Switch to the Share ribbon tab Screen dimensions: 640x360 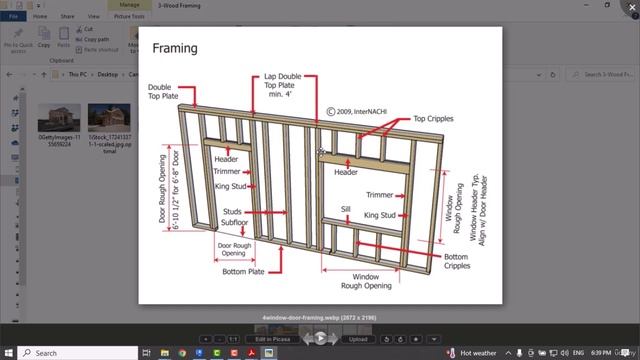click(67, 16)
